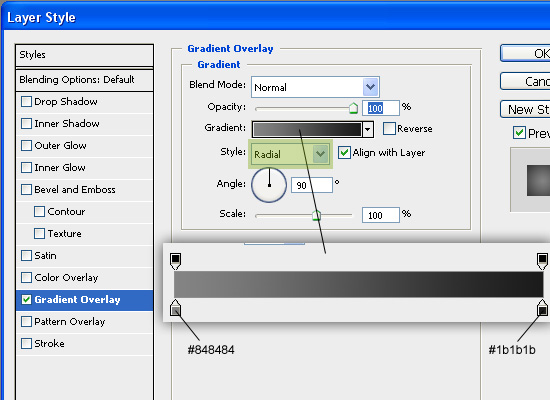Enable the Stroke effect checkbox
Screen dimensions: 550x400
click(x=26, y=344)
